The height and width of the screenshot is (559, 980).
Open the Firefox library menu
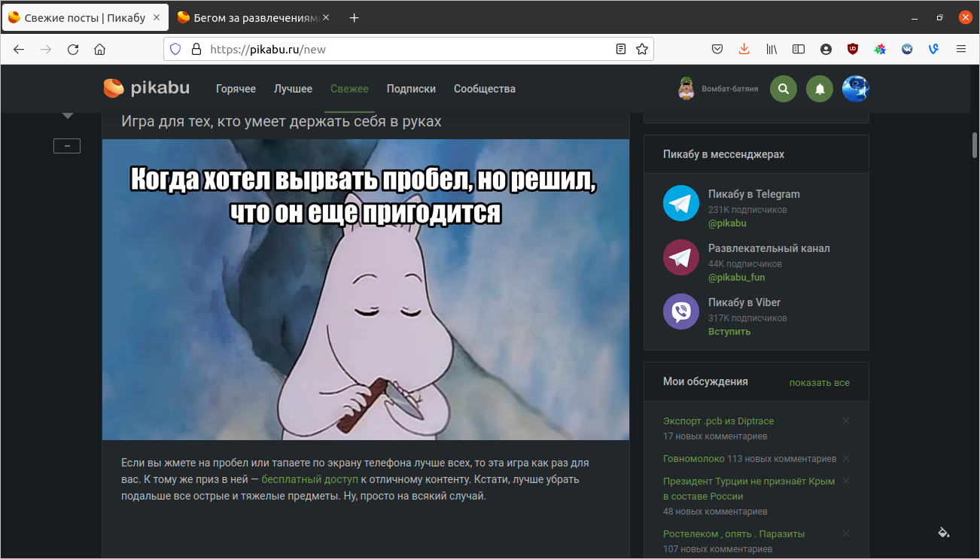(x=772, y=49)
